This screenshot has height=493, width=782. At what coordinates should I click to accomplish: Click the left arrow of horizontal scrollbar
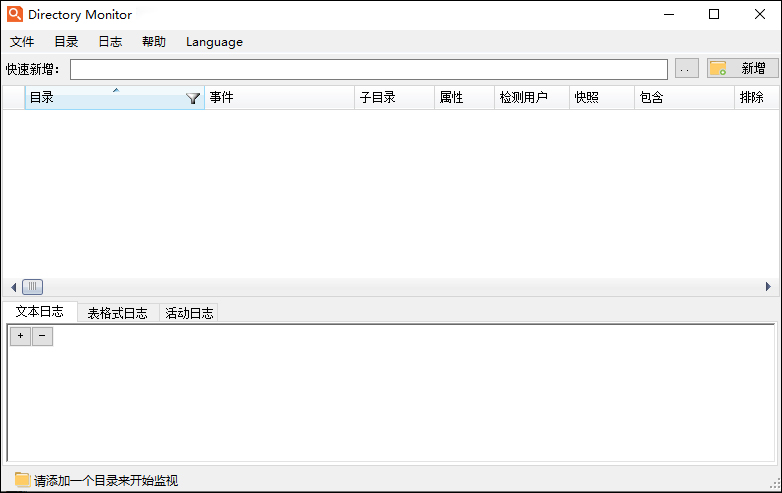[13, 287]
